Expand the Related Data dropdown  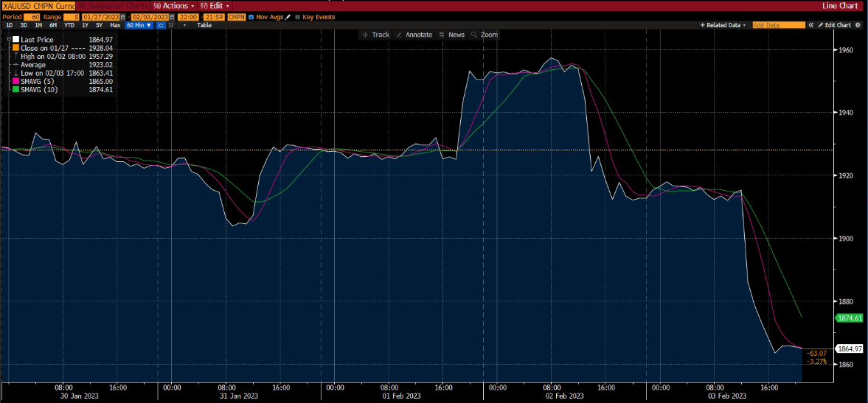[x=724, y=25]
